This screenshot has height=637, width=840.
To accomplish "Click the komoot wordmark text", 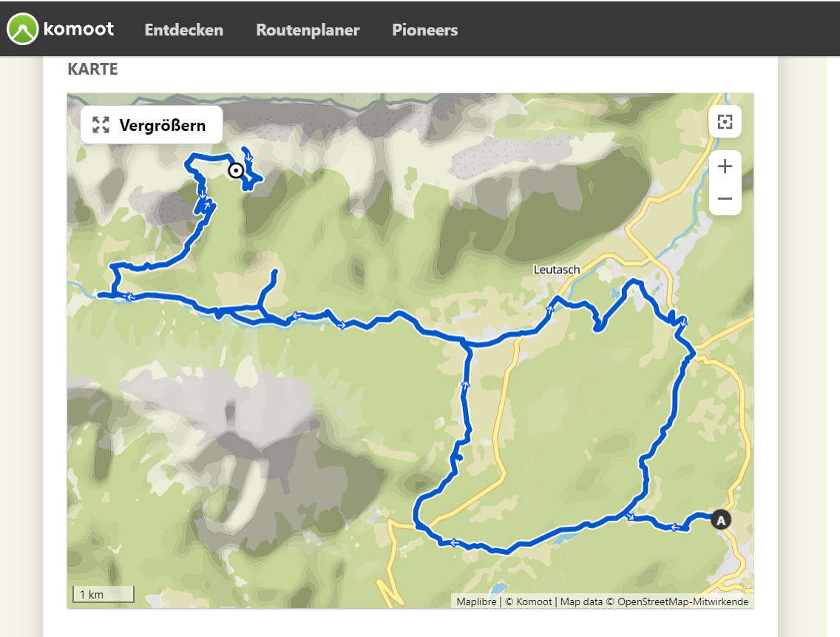I will click(x=78, y=29).
